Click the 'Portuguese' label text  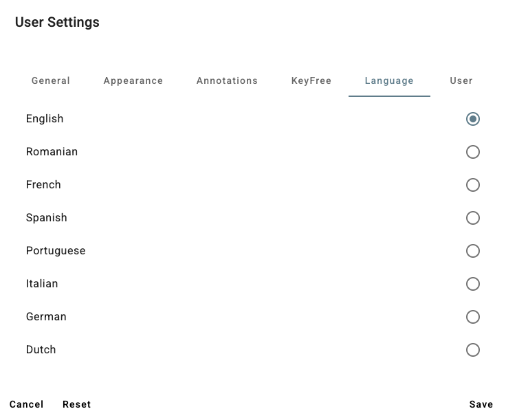(56, 251)
